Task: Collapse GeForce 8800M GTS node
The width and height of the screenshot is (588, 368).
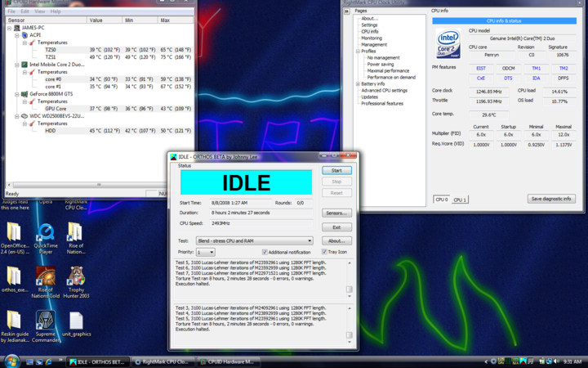Action: [17, 94]
